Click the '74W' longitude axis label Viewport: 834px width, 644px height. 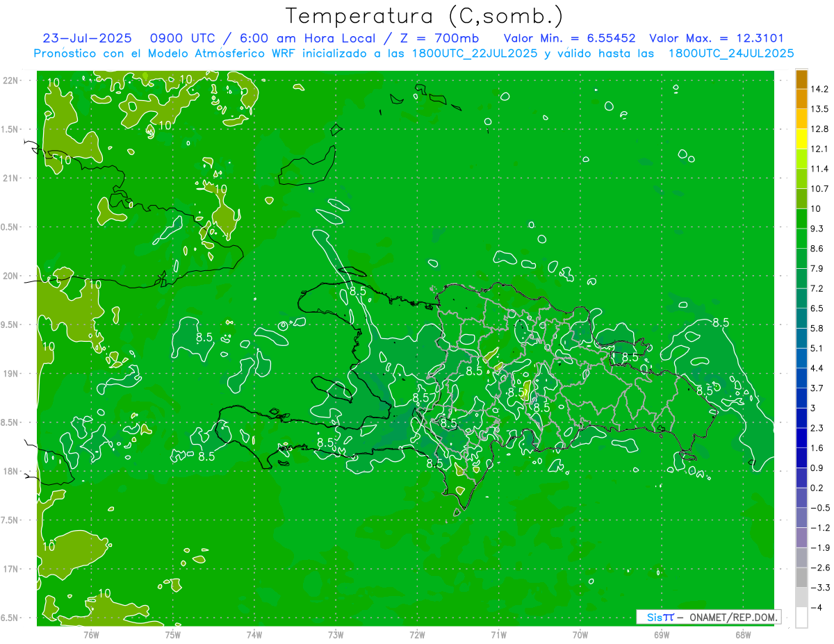(x=254, y=635)
